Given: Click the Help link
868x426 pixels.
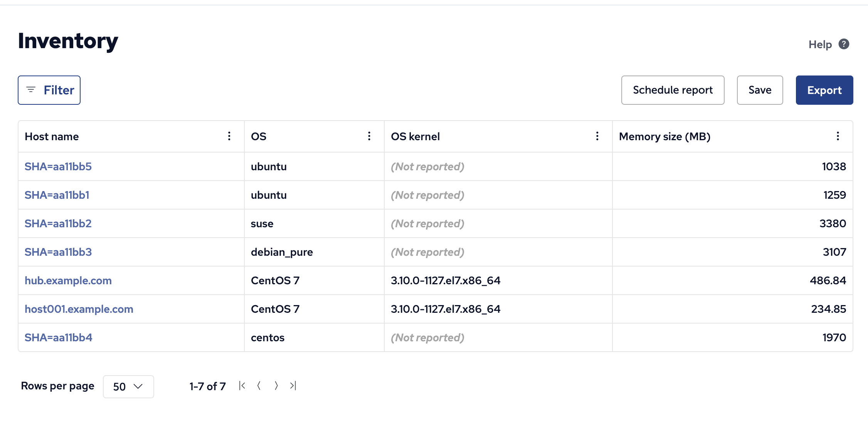Looking at the screenshot, I should pyautogui.click(x=821, y=44).
